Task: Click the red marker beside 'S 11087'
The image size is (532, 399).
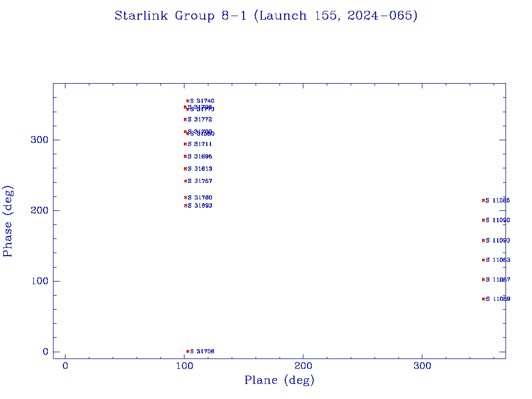Action: tap(484, 280)
